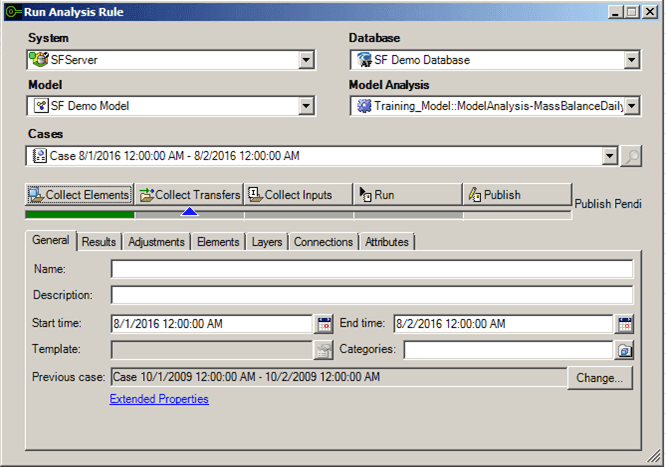Click the Previous case field text
This screenshot has height=467, width=666.
[246, 377]
